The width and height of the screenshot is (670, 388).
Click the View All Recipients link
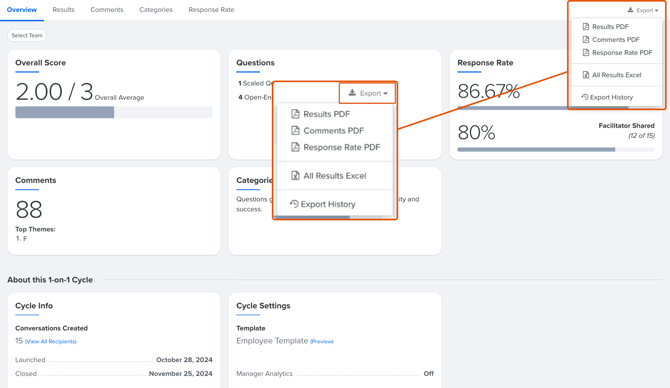pos(50,341)
